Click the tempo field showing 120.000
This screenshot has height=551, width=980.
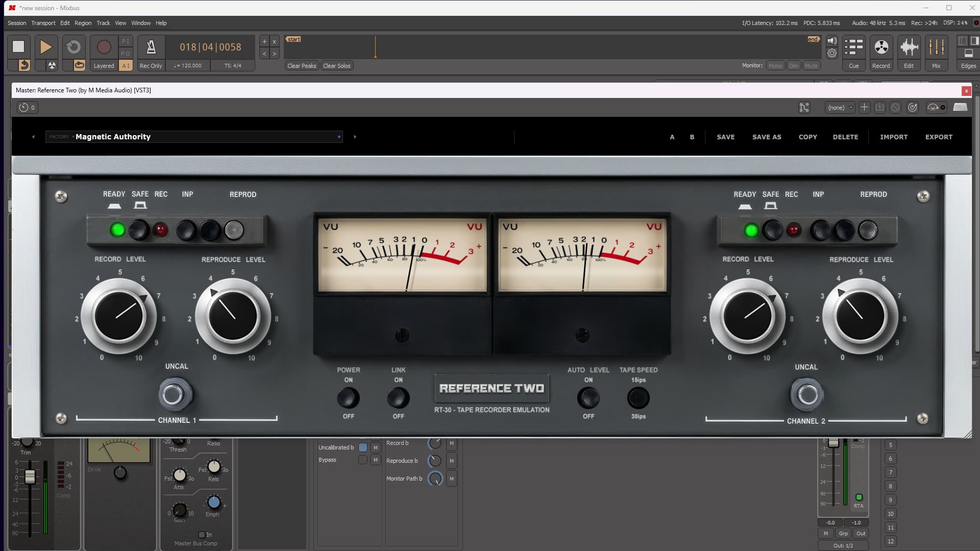pos(188,66)
